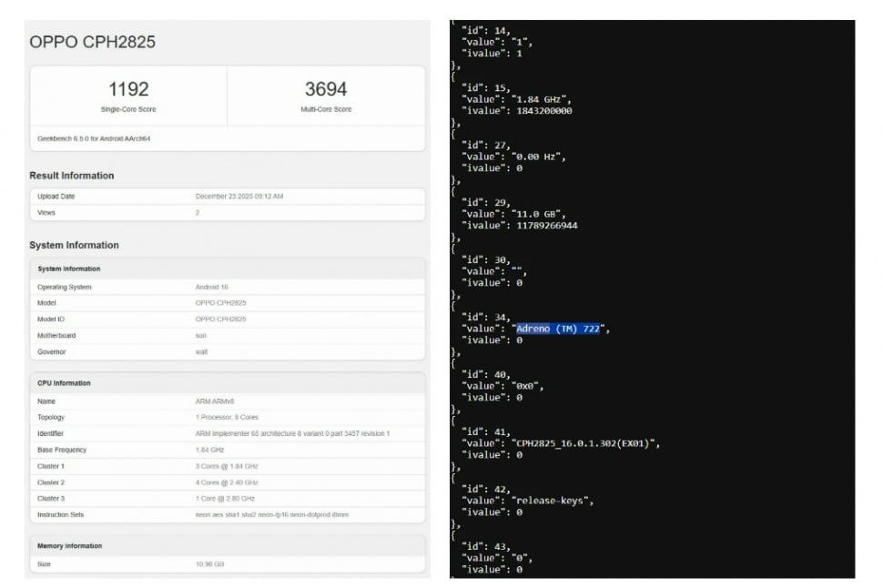The width and height of the screenshot is (883, 588).
Task: Select the 1192 single-core score
Action: [x=128, y=89]
